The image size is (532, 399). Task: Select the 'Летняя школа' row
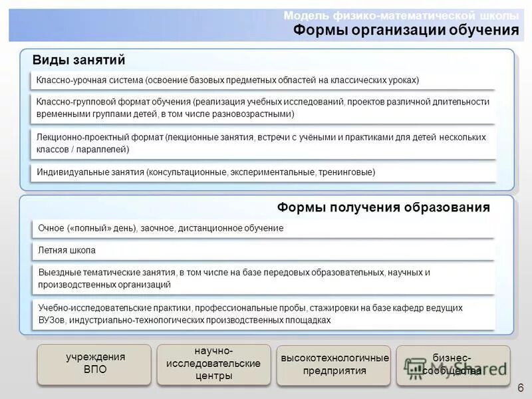263,251
